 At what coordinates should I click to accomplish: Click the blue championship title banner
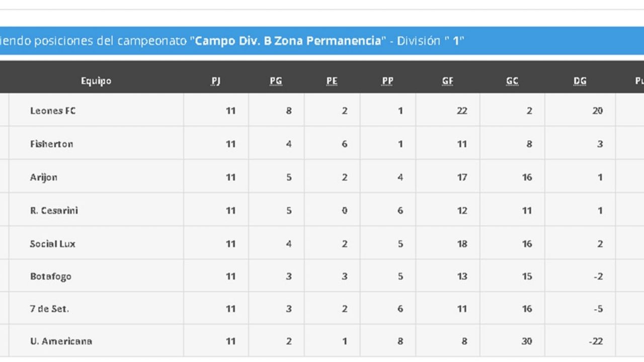(x=322, y=41)
